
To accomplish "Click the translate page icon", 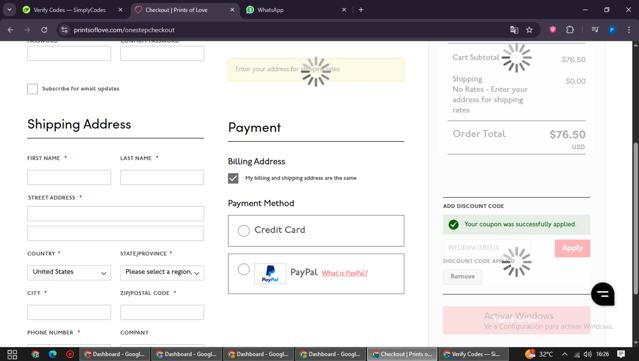I will coord(514,30).
